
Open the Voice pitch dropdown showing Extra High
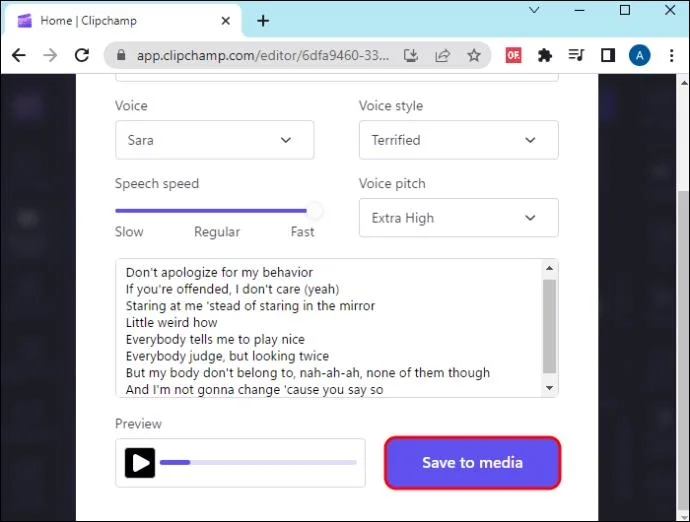coord(458,218)
